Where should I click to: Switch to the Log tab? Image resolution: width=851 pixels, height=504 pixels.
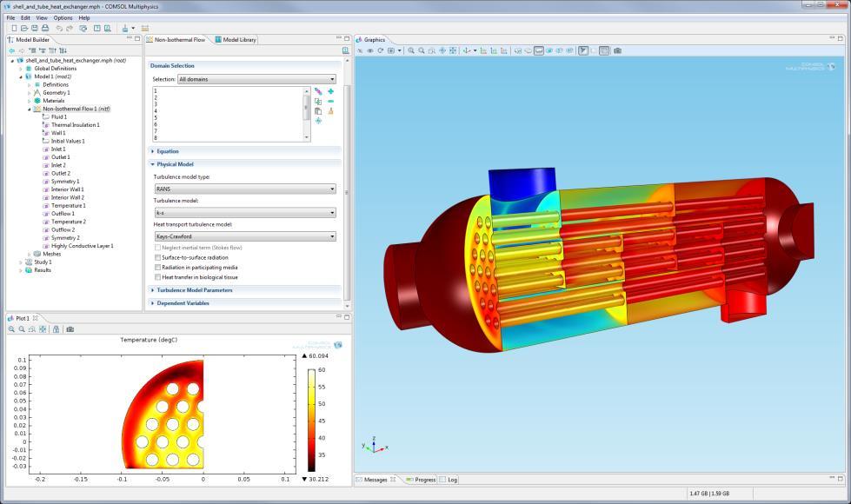(449, 480)
